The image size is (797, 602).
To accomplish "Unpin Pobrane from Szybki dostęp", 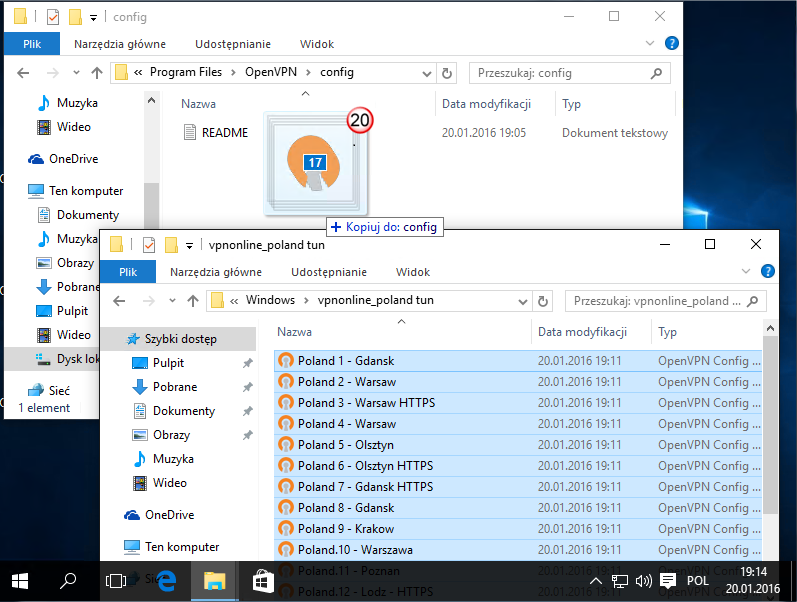I will (x=248, y=387).
